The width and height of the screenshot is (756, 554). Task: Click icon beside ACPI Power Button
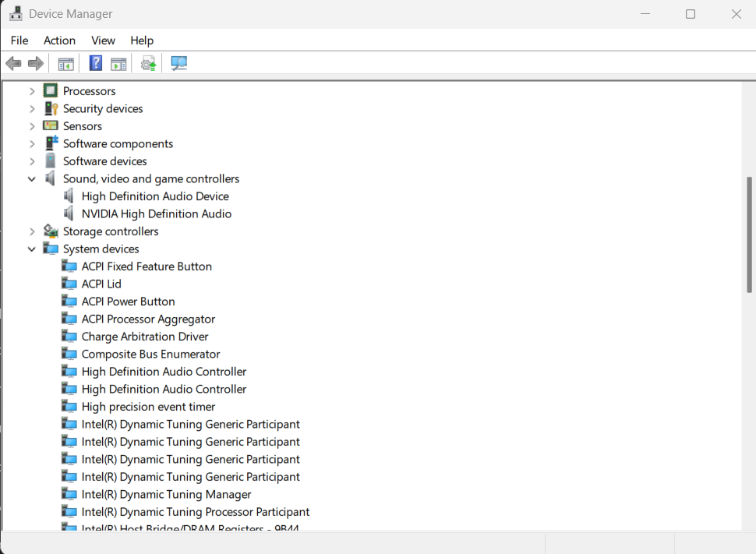point(69,302)
